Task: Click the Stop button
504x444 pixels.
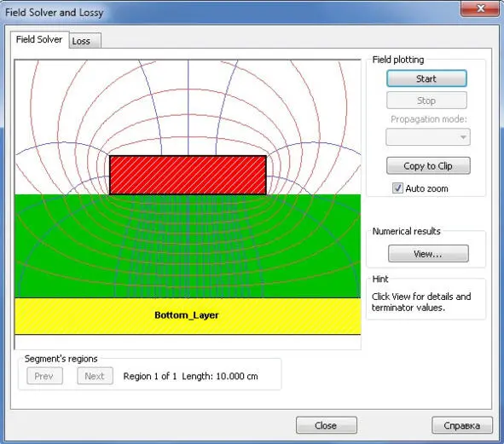Action: 426,101
